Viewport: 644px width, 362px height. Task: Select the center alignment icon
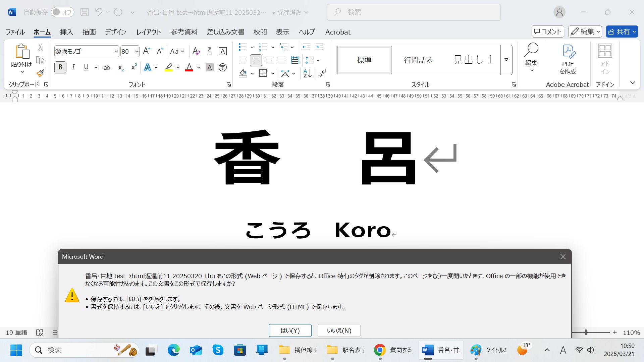pos(256,60)
